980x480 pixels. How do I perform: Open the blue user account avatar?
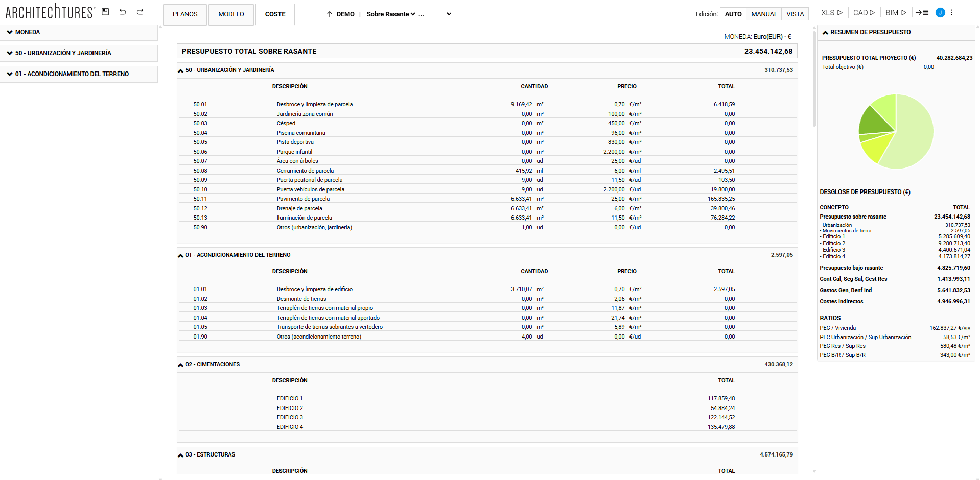tap(940, 13)
